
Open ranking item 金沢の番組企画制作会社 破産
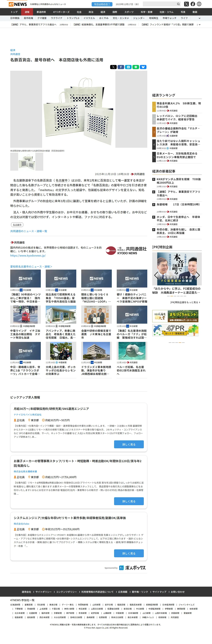pos(178,130)
